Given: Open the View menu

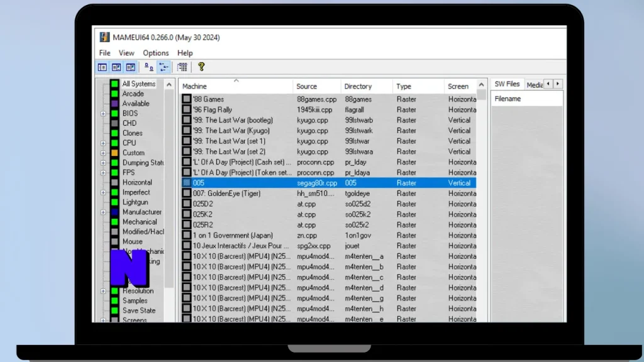Looking at the screenshot, I should 126,53.
